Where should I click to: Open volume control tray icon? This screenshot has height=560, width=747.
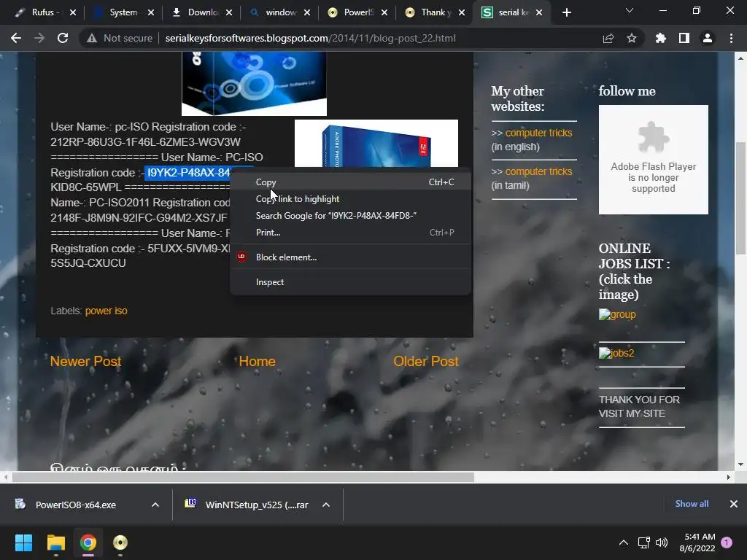(x=662, y=542)
